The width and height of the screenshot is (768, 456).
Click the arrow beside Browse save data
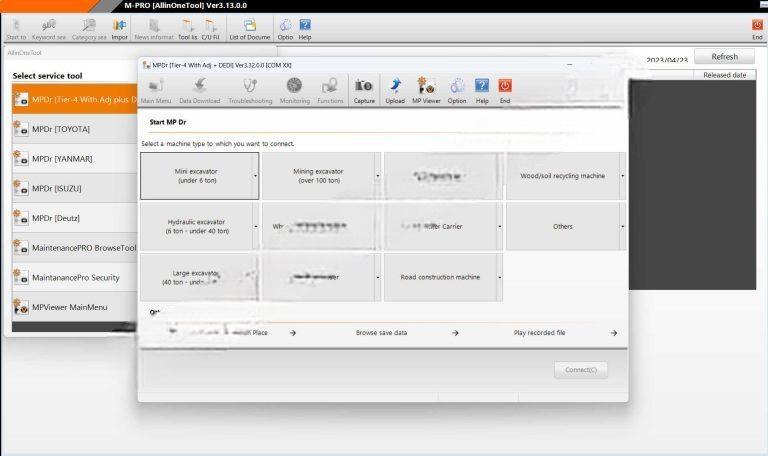[455, 333]
